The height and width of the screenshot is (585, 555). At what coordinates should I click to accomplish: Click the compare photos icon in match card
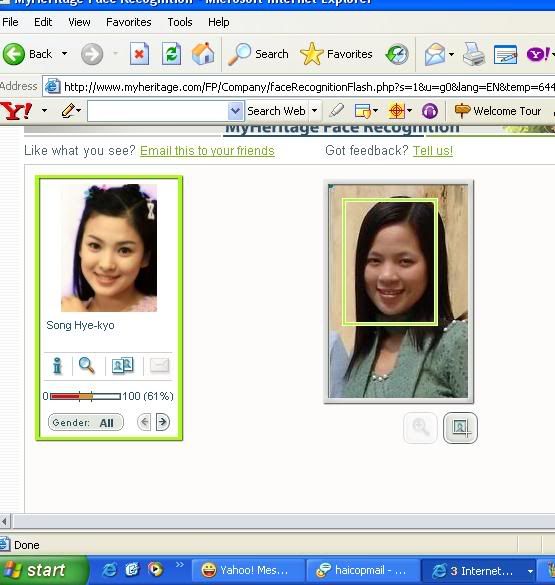[x=123, y=366]
